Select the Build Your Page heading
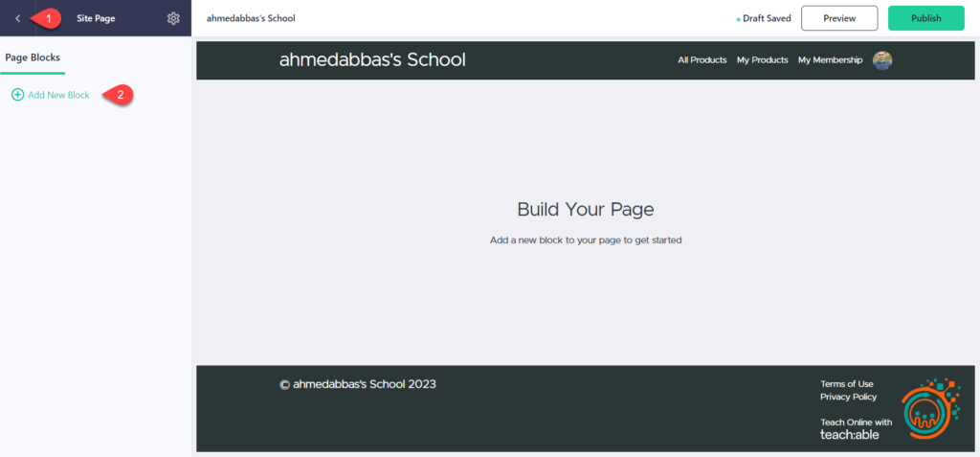The image size is (980, 457). click(x=585, y=210)
